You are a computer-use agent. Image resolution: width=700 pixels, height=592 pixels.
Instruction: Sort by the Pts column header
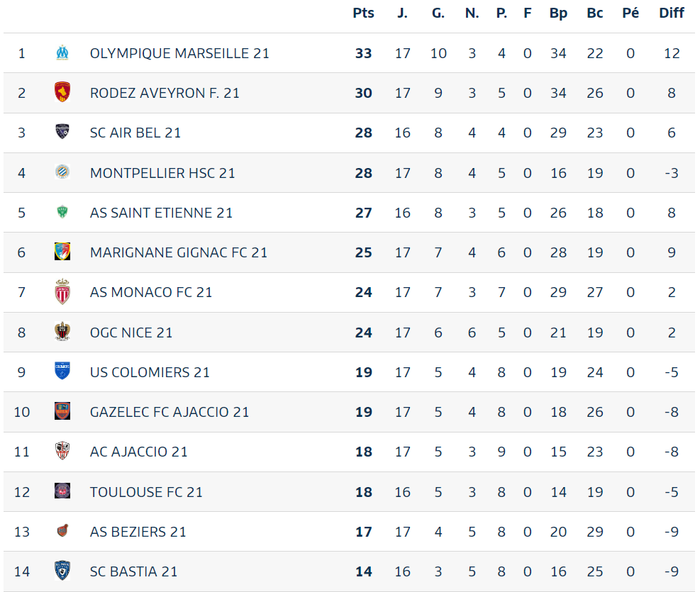click(x=363, y=13)
